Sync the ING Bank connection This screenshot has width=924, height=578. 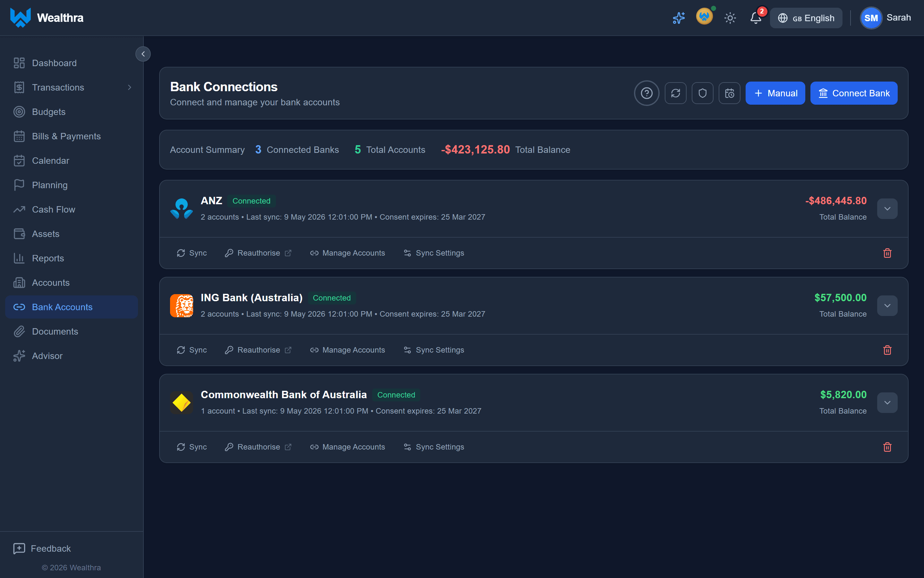pos(192,350)
